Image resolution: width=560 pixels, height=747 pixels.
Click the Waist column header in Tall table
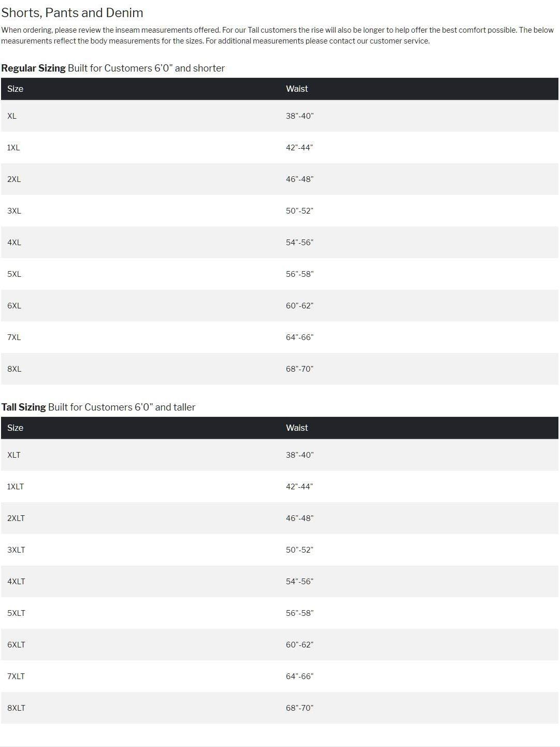click(297, 428)
